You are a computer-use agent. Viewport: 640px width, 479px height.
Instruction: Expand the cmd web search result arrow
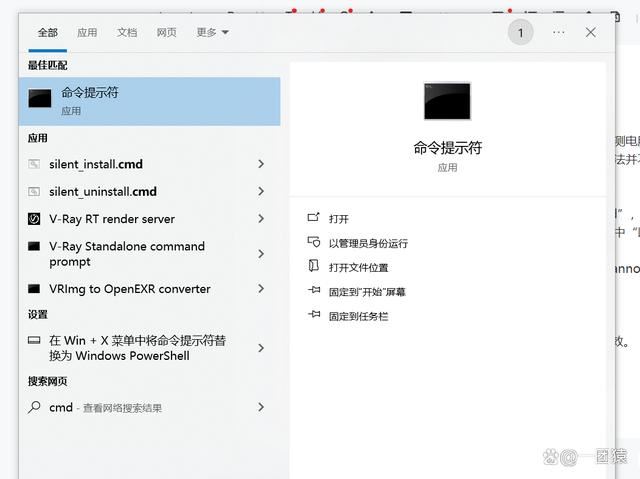pyautogui.click(x=261, y=407)
